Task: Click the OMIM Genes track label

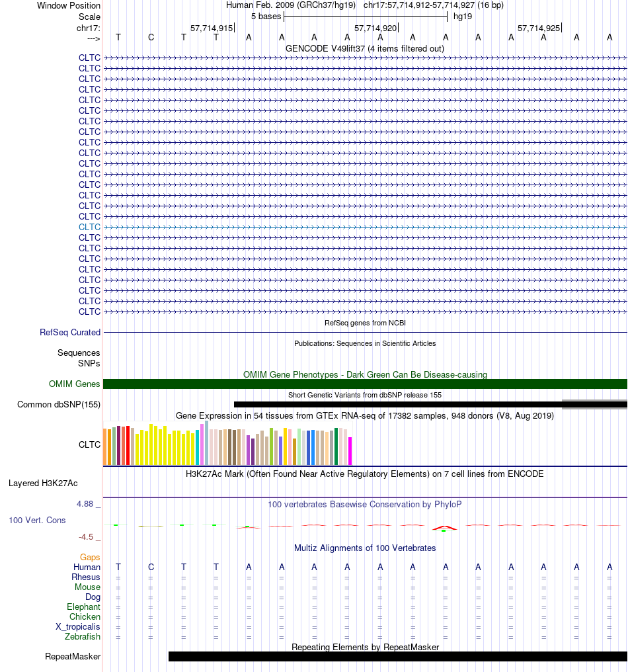Action: click(74, 384)
